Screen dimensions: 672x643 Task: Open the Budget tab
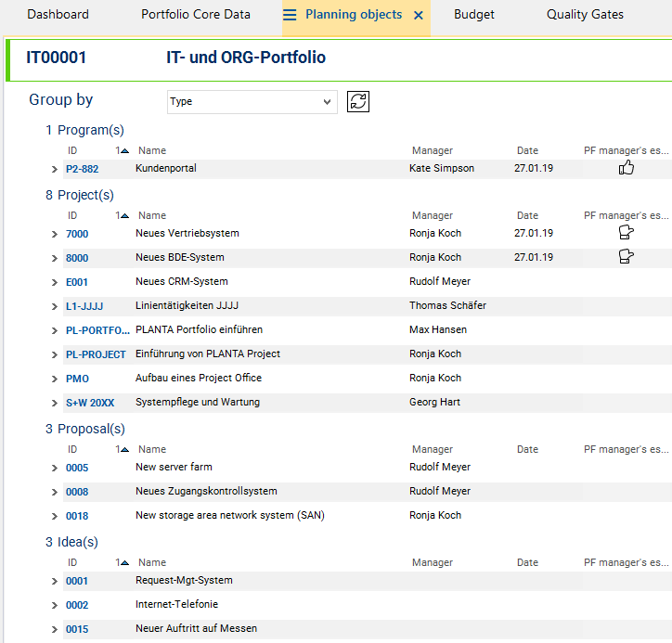(x=474, y=15)
